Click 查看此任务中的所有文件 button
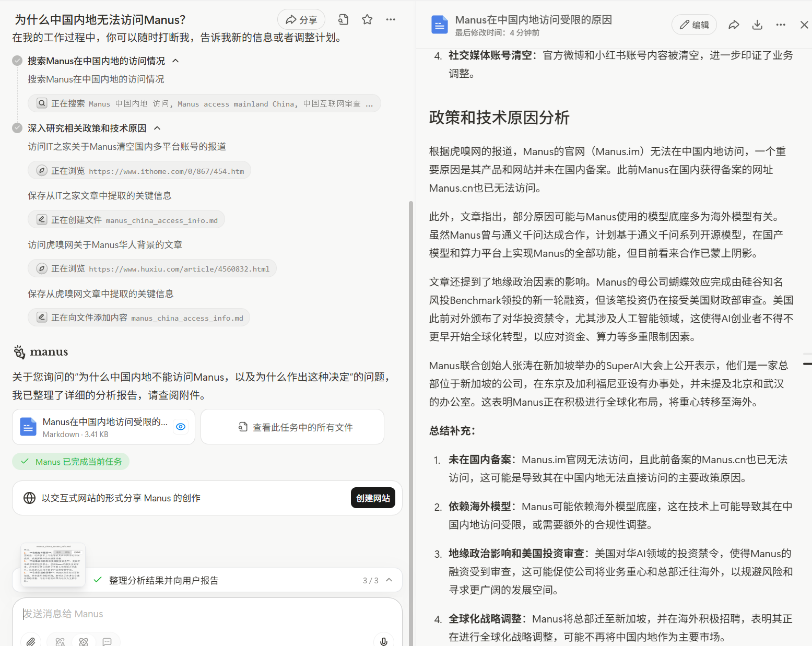This screenshot has height=646, width=812. pos(292,427)
